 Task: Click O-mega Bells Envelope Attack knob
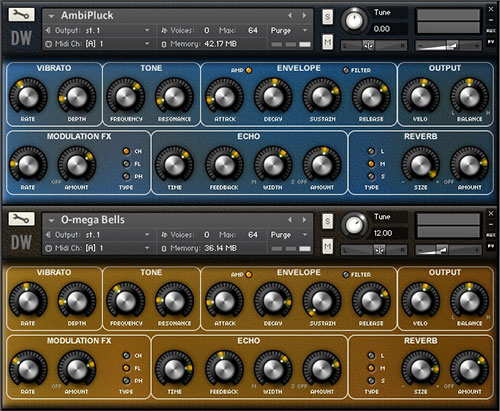(x=225, y=301)
